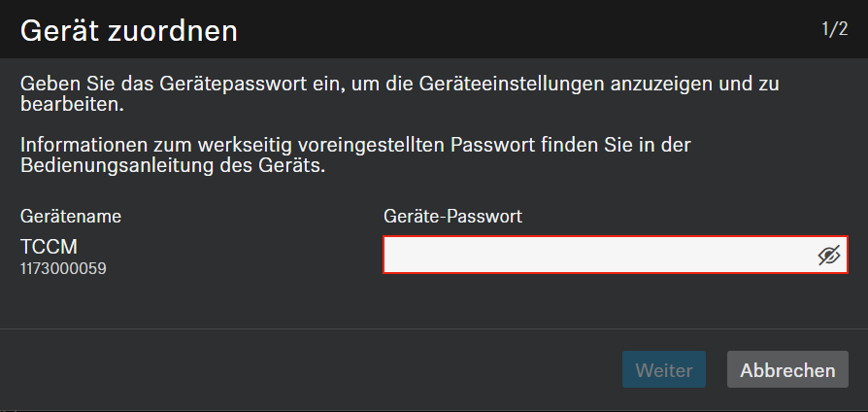Click into the Geräte-Passwort input field
868x412 pixels.
pos(597,256)
